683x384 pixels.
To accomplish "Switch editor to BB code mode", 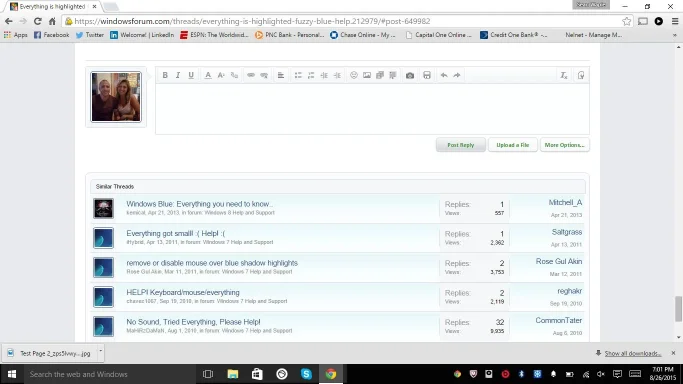I will click(x=581, y=75).
